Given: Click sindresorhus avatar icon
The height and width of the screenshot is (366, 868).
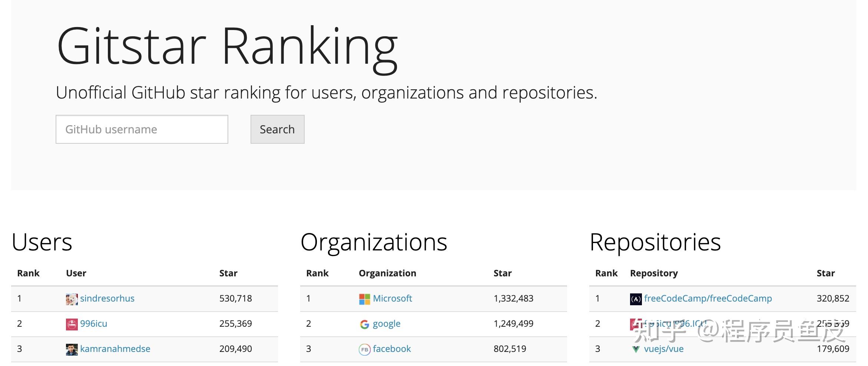Looking at the screenshot, I should [x=72, y=299].
